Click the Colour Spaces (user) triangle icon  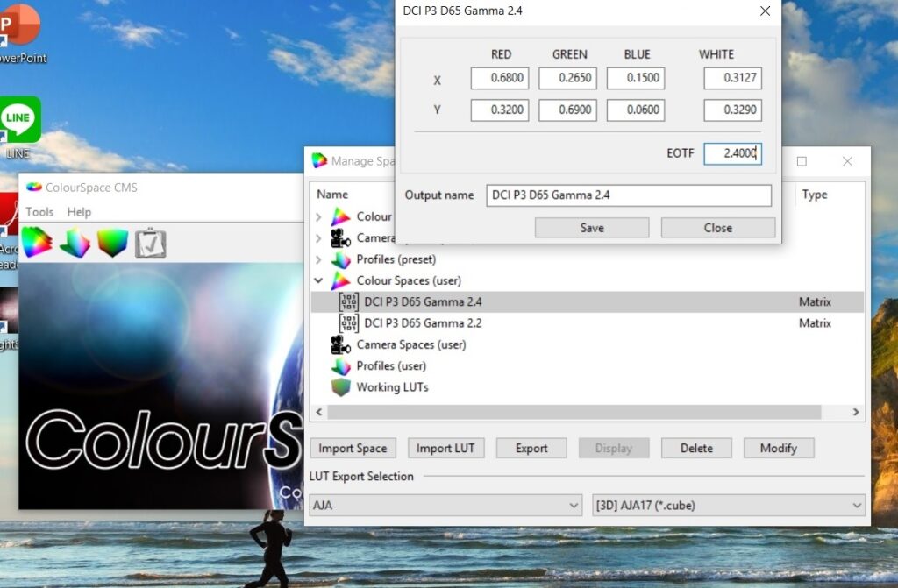pyautogui.click(x=341, y=280)
